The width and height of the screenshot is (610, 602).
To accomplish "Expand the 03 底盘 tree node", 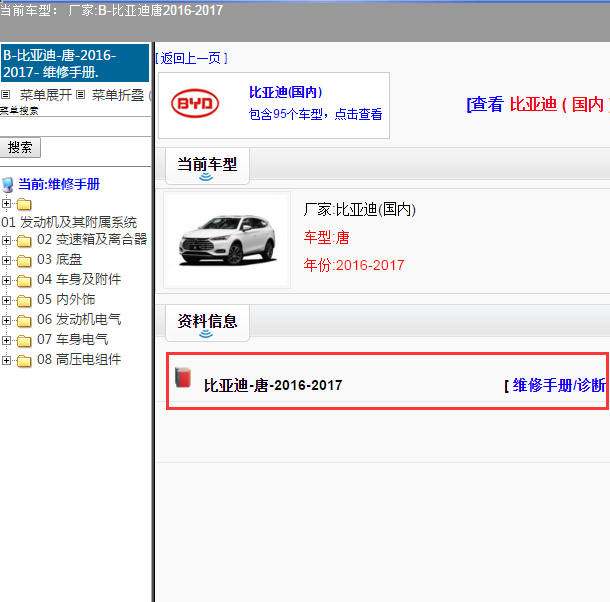I will click(6, 260).
